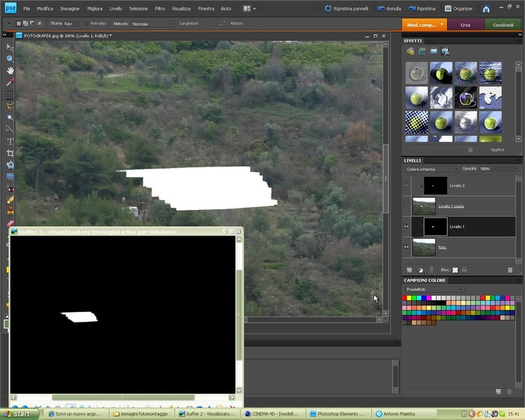The height and width of the screenshot is (420, 525).
Task: Click the trash icon in Livelli panel
Action: [510, 270]
